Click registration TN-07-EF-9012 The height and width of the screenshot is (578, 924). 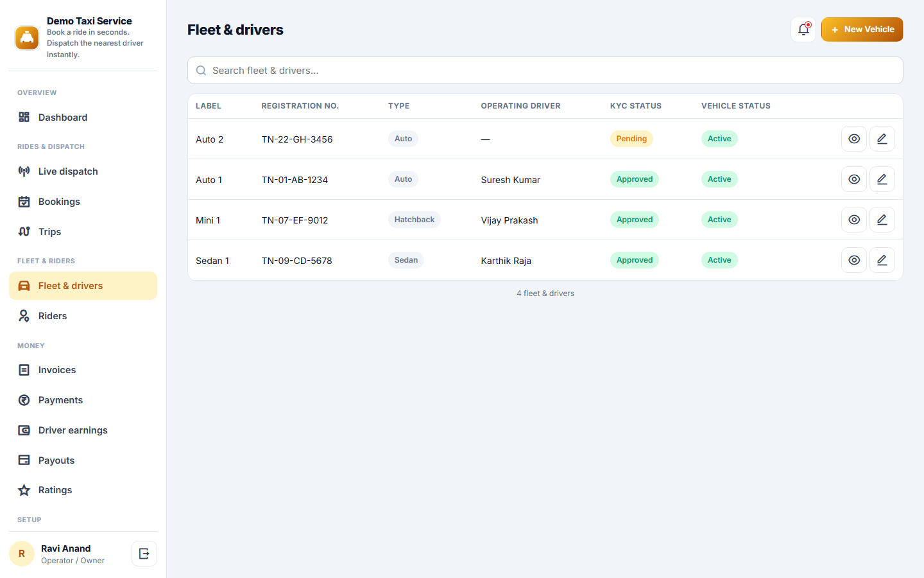pyautogui.click(x=295, y=220)
